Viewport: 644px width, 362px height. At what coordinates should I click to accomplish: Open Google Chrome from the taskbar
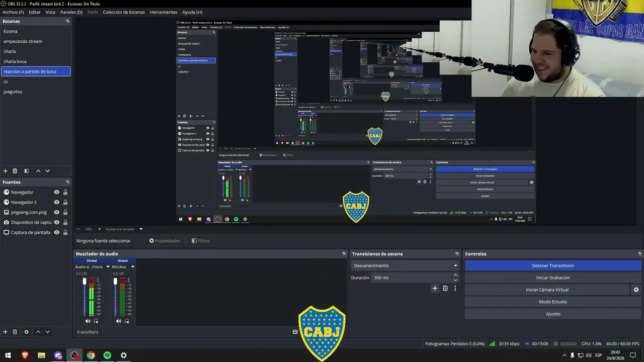coord(91,355)
